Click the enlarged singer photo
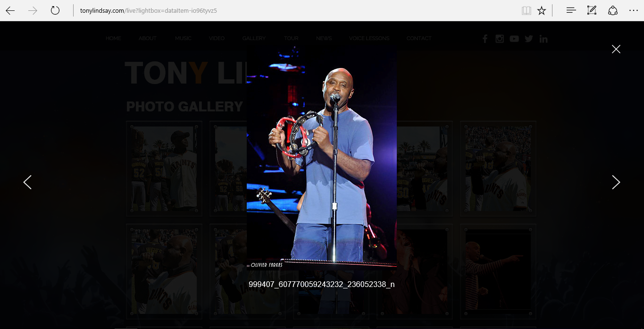Image resolution: width=644 pixels, height=329 pixels. (x=321, y=158)
